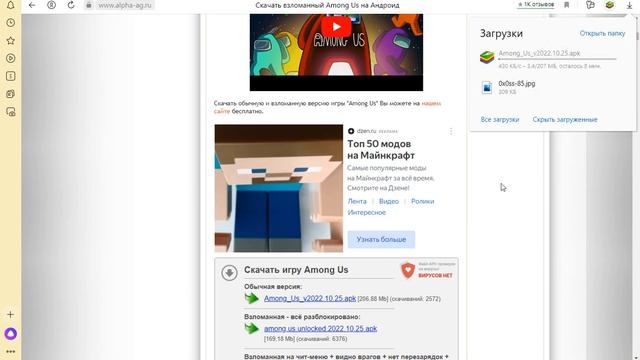Reload the page
Screen dimensions: 640x360
click(x=71, y=5)
